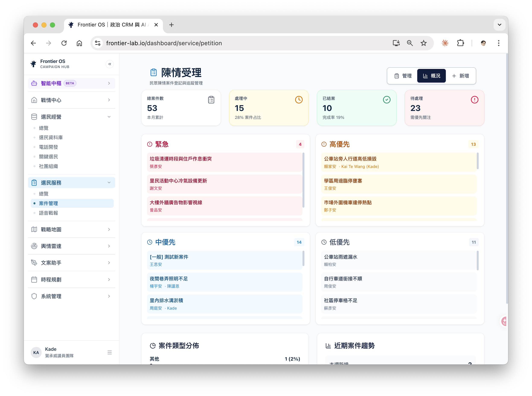The image size is (532, 396).
Task: Click the 新增 button to add a case
Action: click(x=460, y=76)
